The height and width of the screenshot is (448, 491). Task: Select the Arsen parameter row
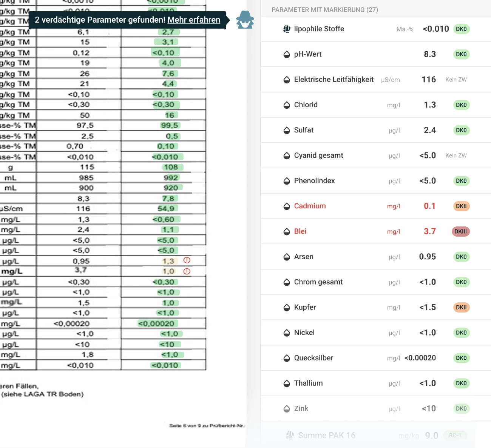[x=376, y=257]
